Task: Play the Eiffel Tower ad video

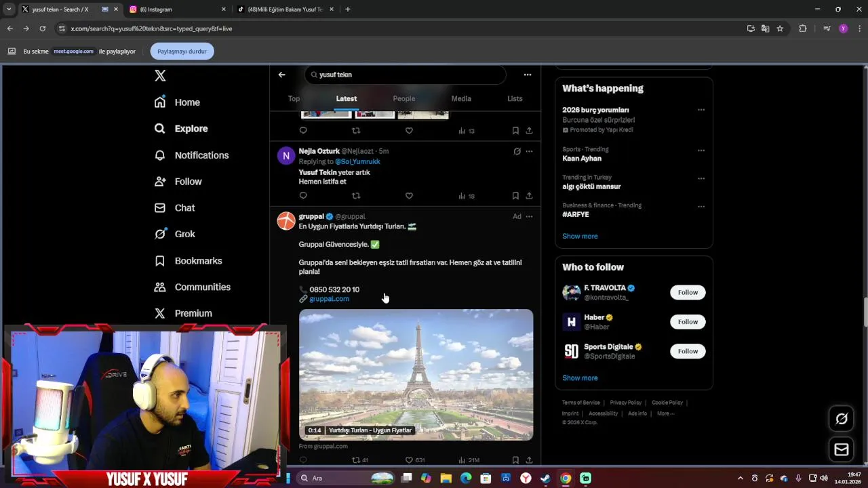Action: [x=416, y=375]
